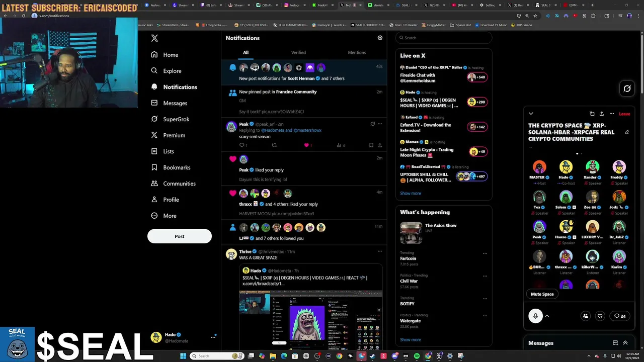Open Space comments showing 24
The height and width of the screenshot is (362, 644).
[x=620, y=316]
